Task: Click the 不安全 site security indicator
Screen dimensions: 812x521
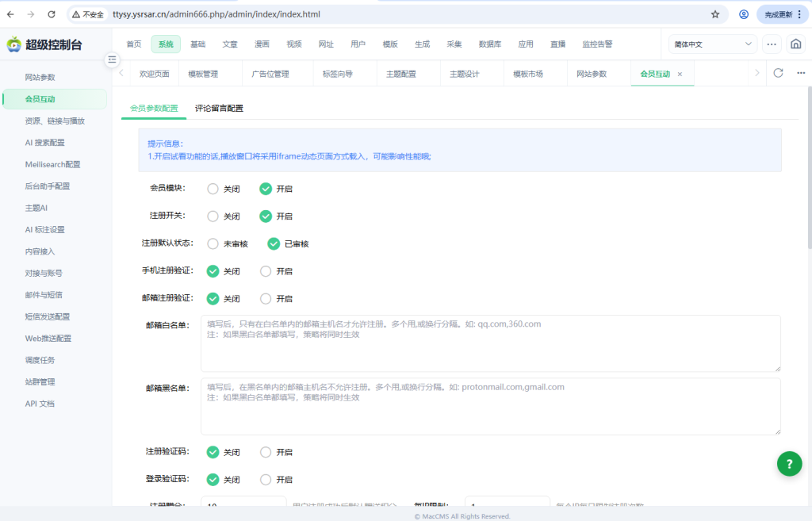Action: [88, 14]
